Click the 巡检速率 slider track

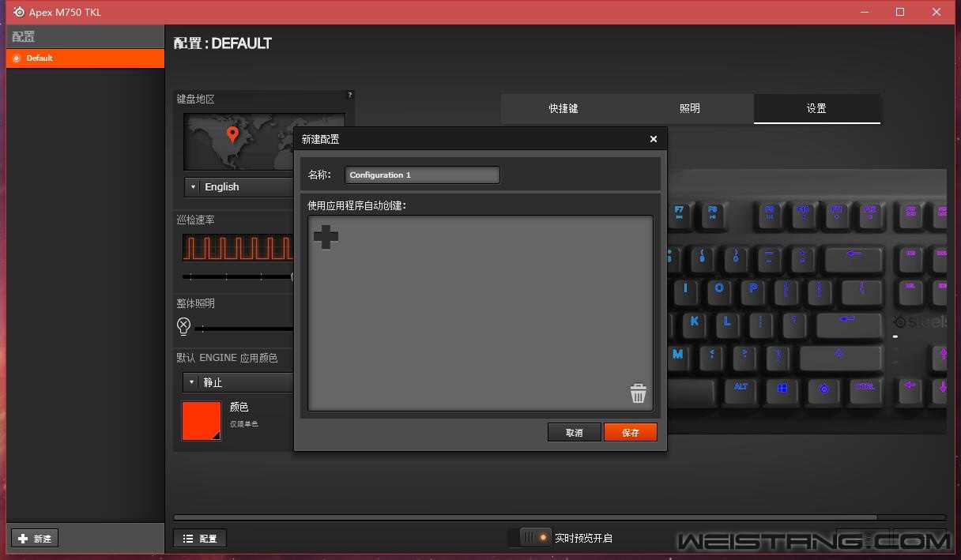[x=238, y=276]
